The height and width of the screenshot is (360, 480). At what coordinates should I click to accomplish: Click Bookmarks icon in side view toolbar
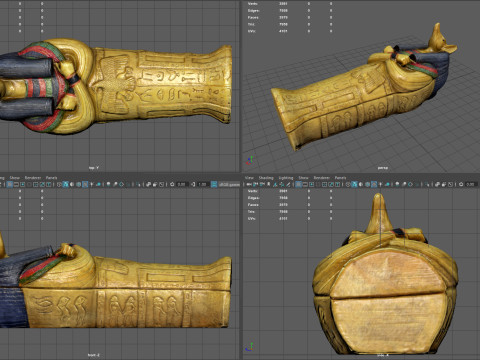point(269,184)
